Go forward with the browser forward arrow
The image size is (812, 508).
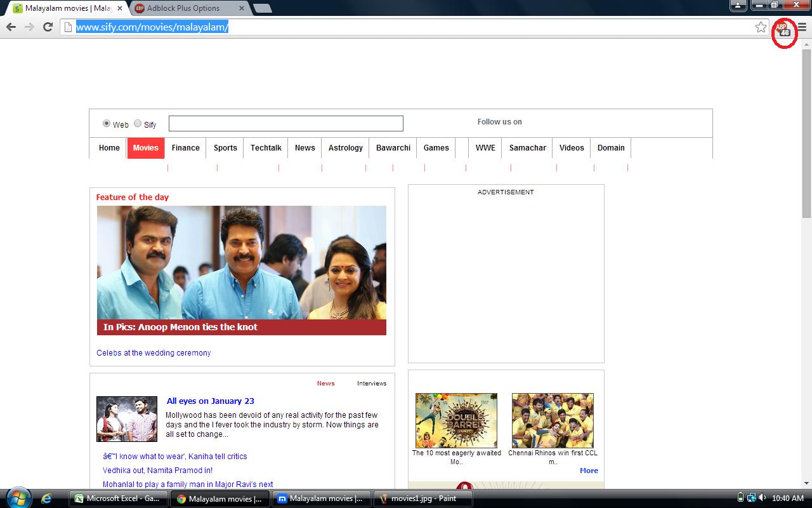click(29, 27)
